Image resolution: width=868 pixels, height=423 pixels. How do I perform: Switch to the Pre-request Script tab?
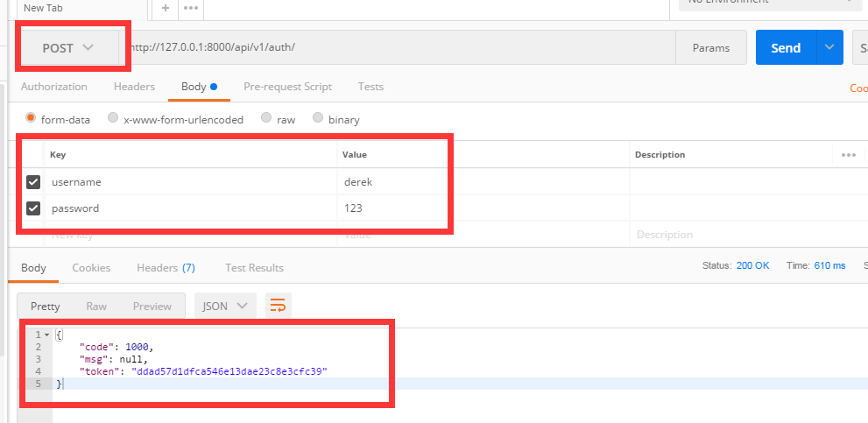[x=287, y=87]
